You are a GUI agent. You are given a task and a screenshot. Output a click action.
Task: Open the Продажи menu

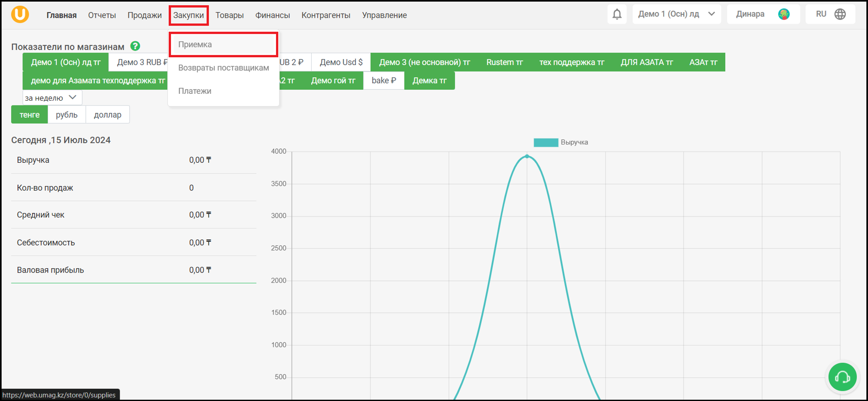(x=145, y=15)
